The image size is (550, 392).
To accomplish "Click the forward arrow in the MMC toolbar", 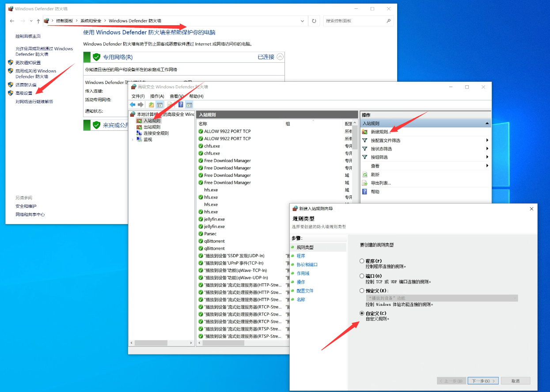I will [x=140, y=105].
